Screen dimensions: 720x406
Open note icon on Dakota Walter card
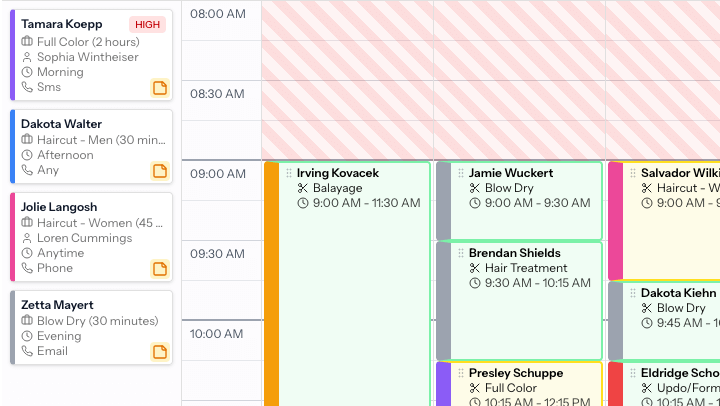tap(159, 170)
